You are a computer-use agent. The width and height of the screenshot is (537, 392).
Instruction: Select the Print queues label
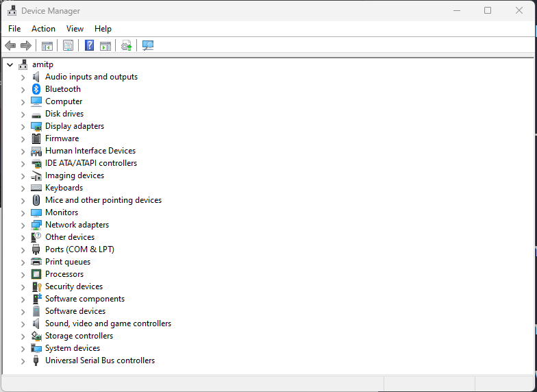(x=68, y=262)
